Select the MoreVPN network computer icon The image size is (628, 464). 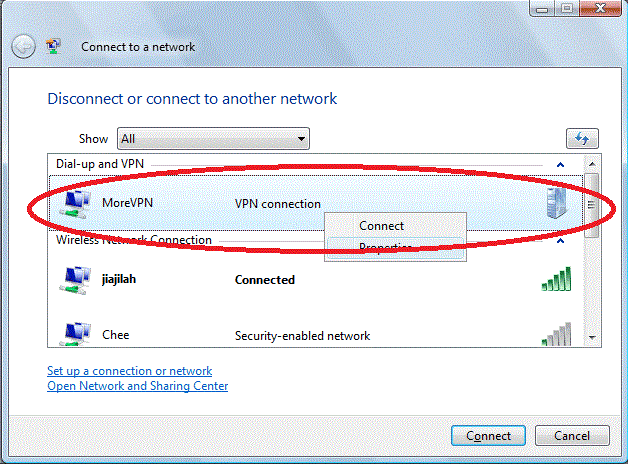(x=75, y=204)
